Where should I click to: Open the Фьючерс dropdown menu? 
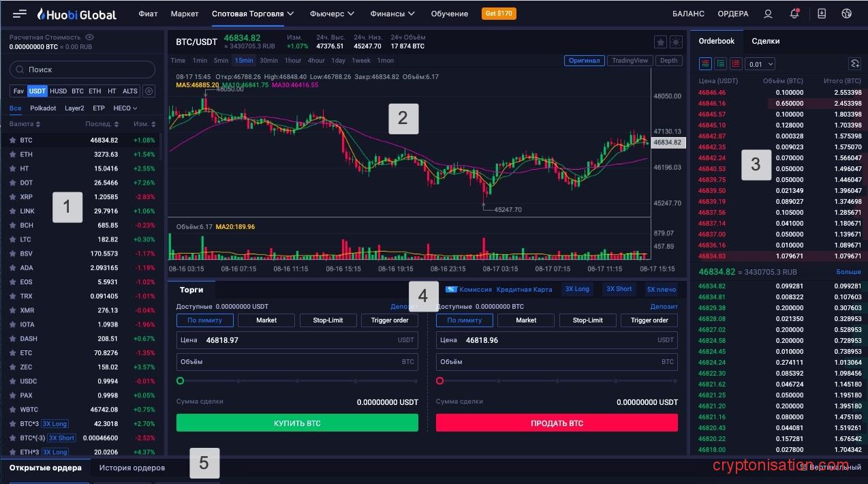(332, 14)
